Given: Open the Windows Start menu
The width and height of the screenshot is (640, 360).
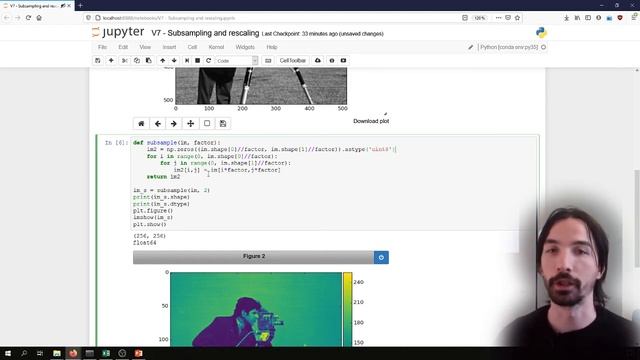Looking at the screenshot, I should click(x=8, y=353).
